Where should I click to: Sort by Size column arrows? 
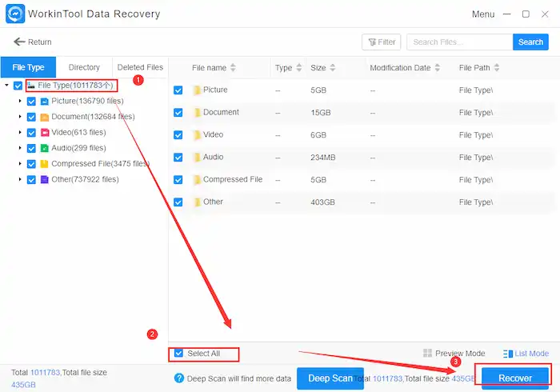coord(333,67)
